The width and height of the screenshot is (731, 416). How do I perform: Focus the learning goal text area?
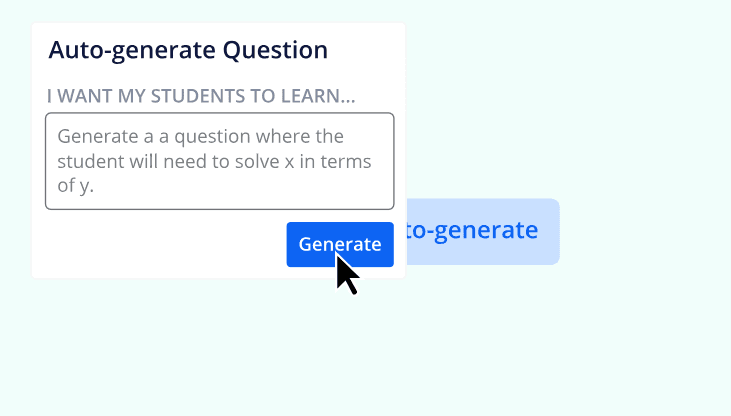(220, 161)
